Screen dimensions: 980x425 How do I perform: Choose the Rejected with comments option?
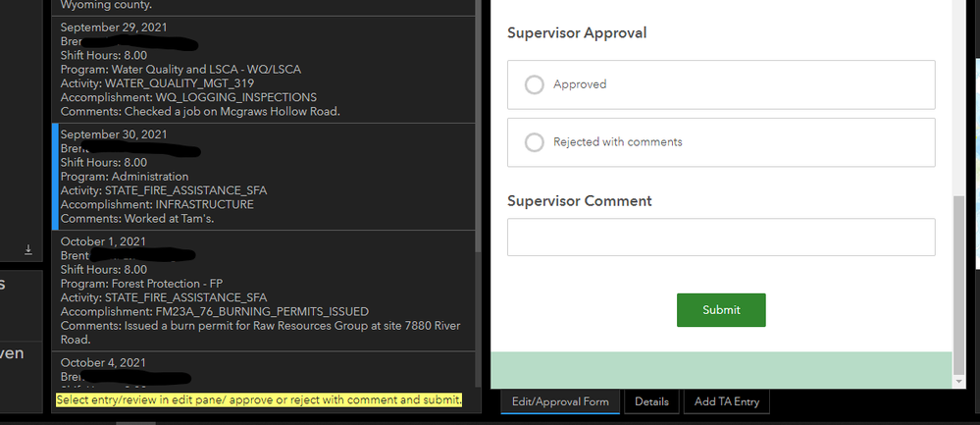[x=535, y=142]
